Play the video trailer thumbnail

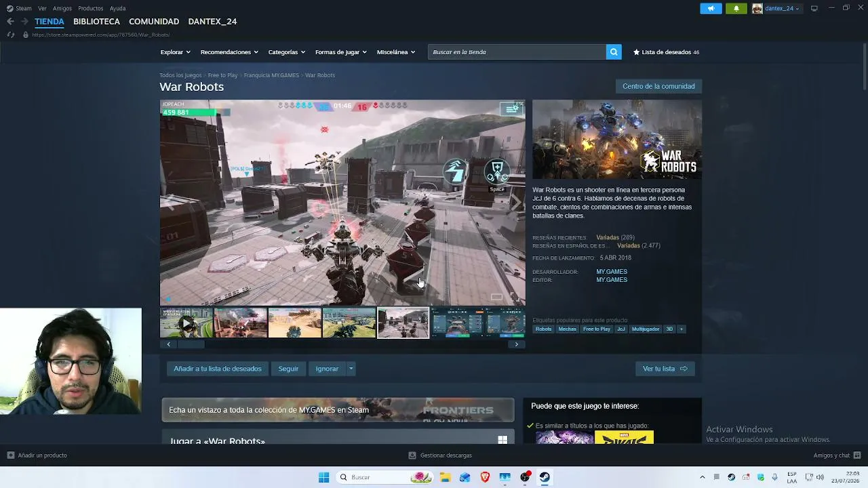point(186,323)
